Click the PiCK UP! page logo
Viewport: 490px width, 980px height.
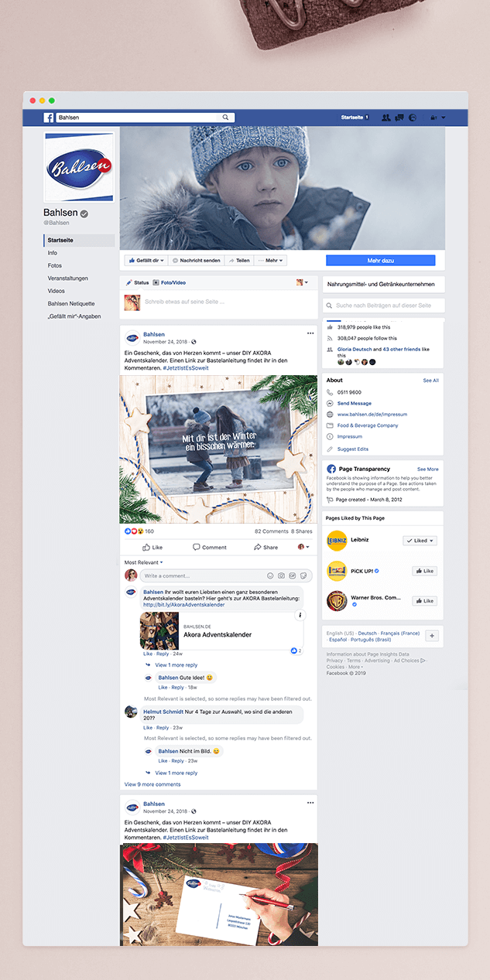tap(337, 571)
